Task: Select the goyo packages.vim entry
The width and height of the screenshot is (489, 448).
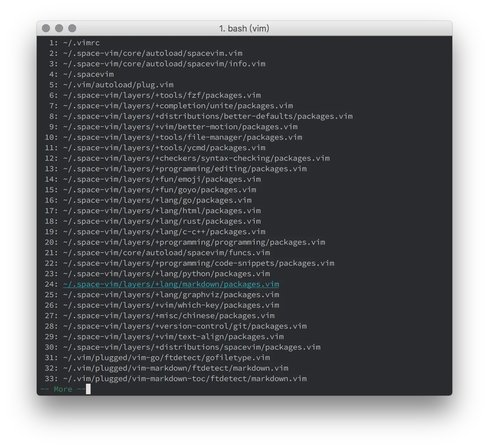Action: click(159, 190)
